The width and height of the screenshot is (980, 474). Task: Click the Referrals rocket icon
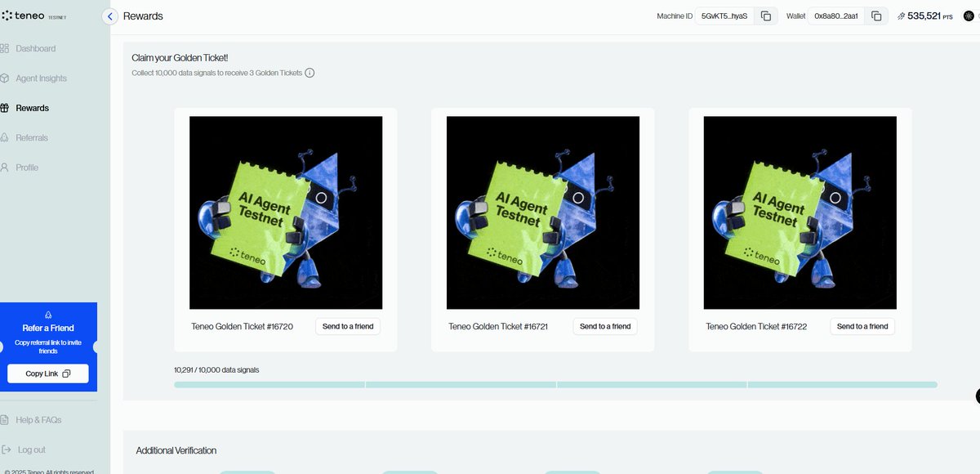pos(5,138)
